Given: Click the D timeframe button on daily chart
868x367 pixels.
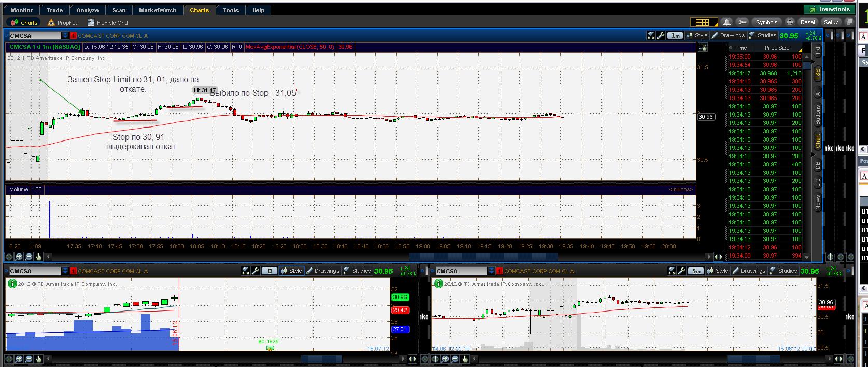Looking at the screenshot, I should pos(269,271).
